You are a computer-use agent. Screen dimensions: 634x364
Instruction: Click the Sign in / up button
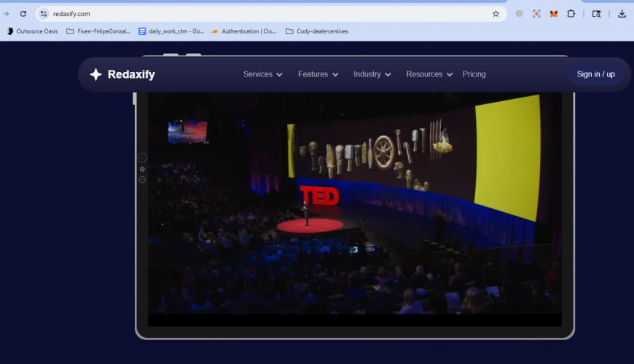point(595,74)
